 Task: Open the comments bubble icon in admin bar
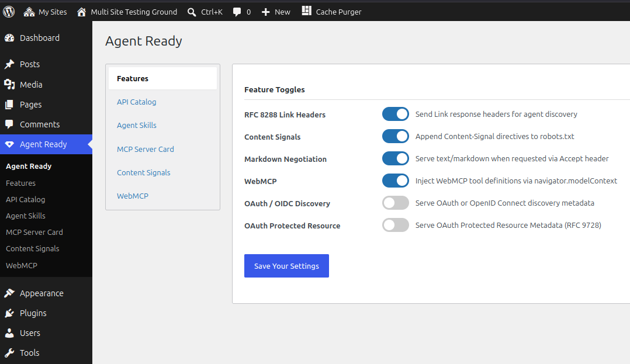click(237, 12)
